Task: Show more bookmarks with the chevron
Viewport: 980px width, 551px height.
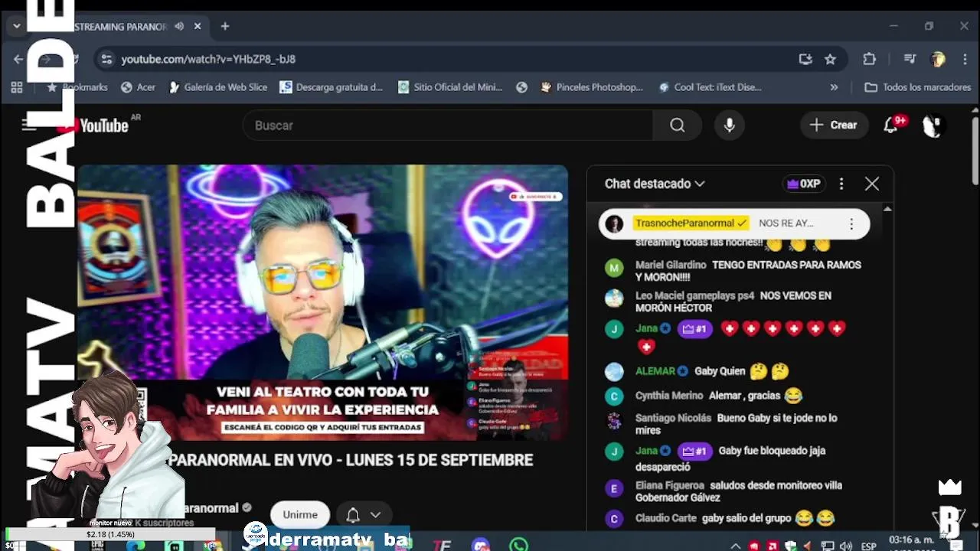Action: 834,87
